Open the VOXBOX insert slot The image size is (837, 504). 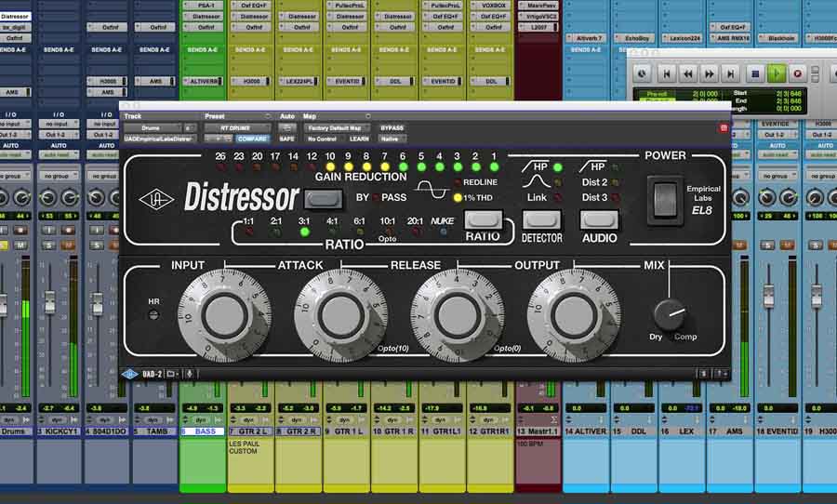click(x=490, y=6)
